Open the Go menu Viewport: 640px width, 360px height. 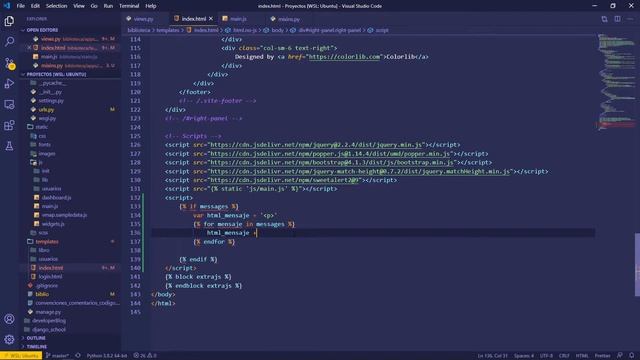(94, 6)
